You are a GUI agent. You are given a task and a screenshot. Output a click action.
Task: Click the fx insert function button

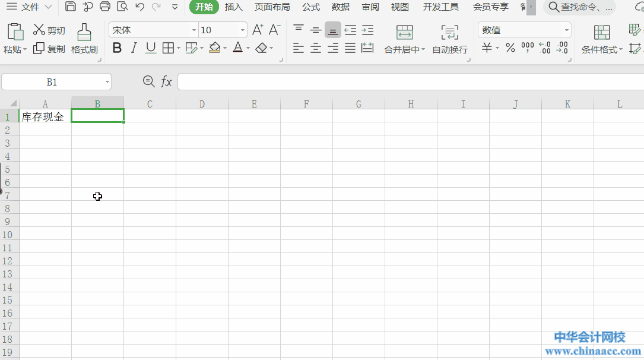[x=166, y=81]
